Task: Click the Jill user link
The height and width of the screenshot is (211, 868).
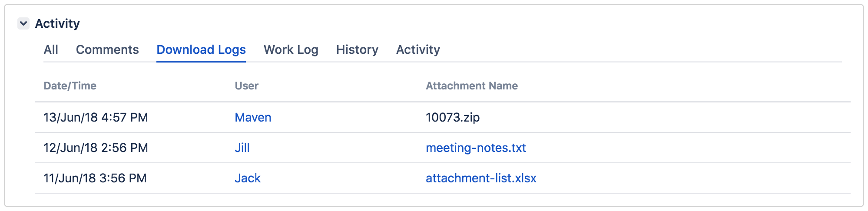Action: tap(242, 148)
